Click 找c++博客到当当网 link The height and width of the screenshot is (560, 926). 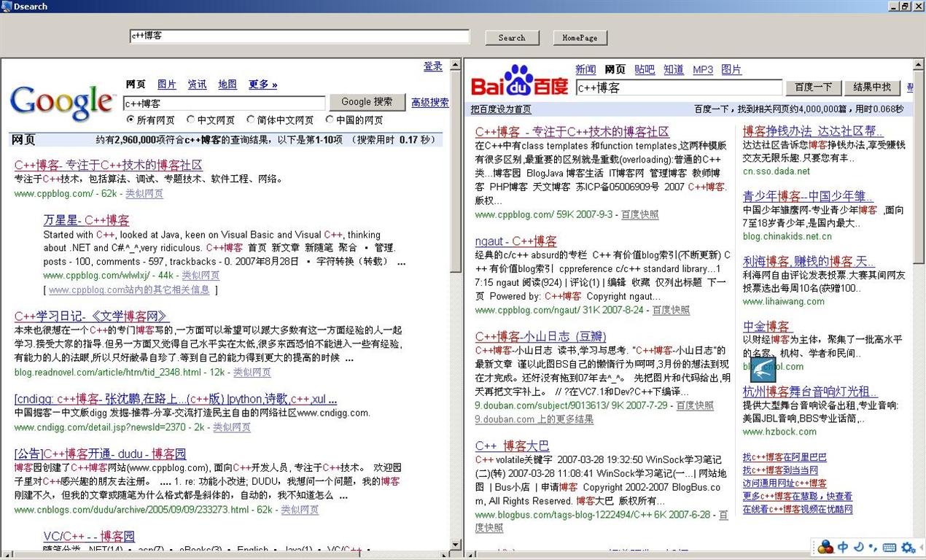(780, 470)
